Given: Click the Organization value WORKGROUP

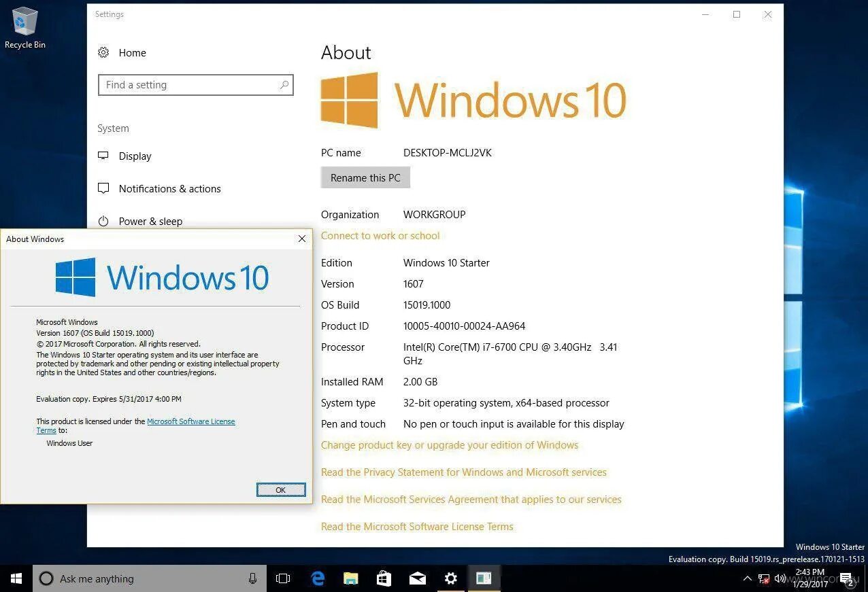Looking at the screenshot, I should pyautogui.click(x=434, y=214).
